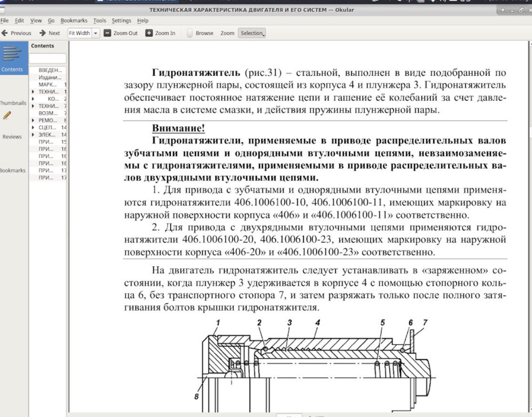Show the Bookmarks sidebar panel
Screen dimensions: 532x417
[x=12, y=170]
